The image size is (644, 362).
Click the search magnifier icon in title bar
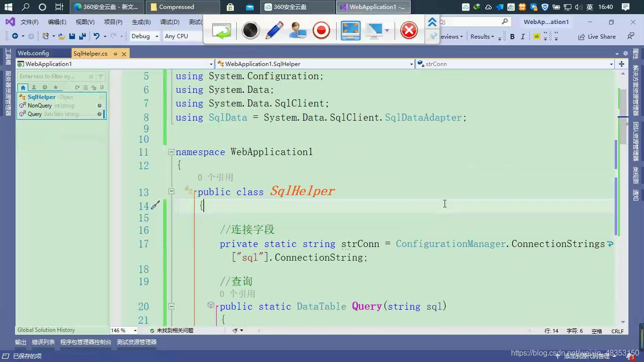(x=505, y=22)
